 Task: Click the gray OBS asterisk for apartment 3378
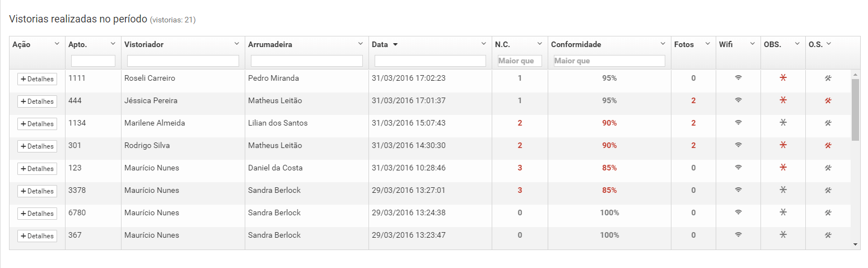coord(783,191)
